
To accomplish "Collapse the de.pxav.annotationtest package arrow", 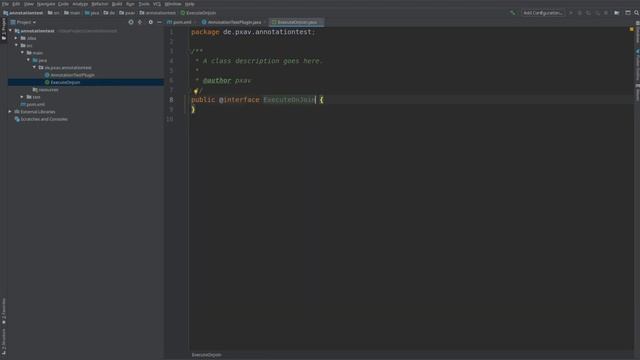I will 35,67.
